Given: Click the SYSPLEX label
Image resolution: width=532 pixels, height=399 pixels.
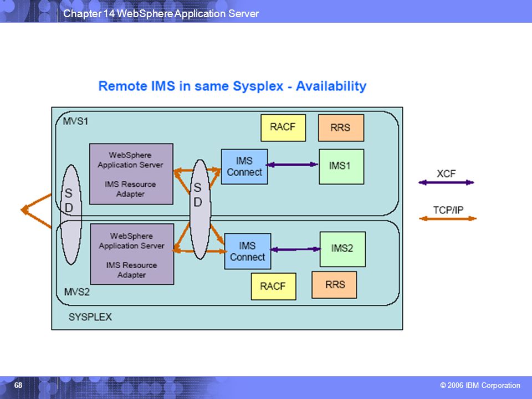Looking at the screenshot, I should click(x=90, y=317).
